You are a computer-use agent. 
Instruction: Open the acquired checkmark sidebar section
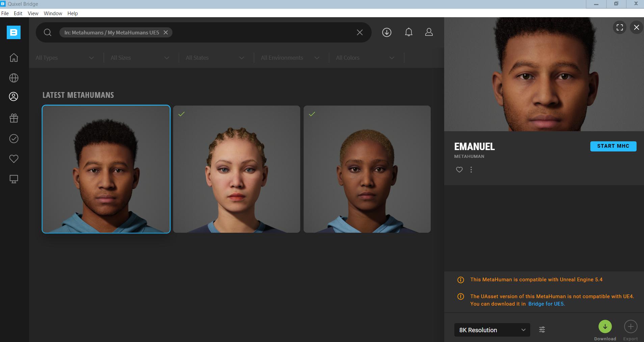click(14, 139)
